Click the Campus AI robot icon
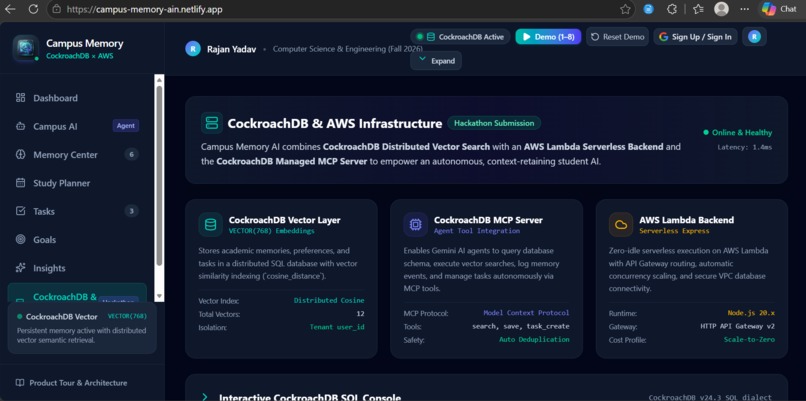The height and width of the screenshot is (401, 806). (x=21, y=126)
